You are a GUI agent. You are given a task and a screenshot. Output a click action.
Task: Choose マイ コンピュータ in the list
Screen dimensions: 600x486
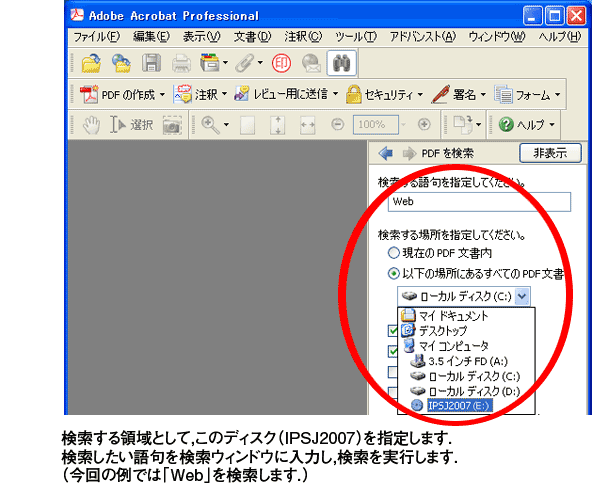(x=466, y=346)
